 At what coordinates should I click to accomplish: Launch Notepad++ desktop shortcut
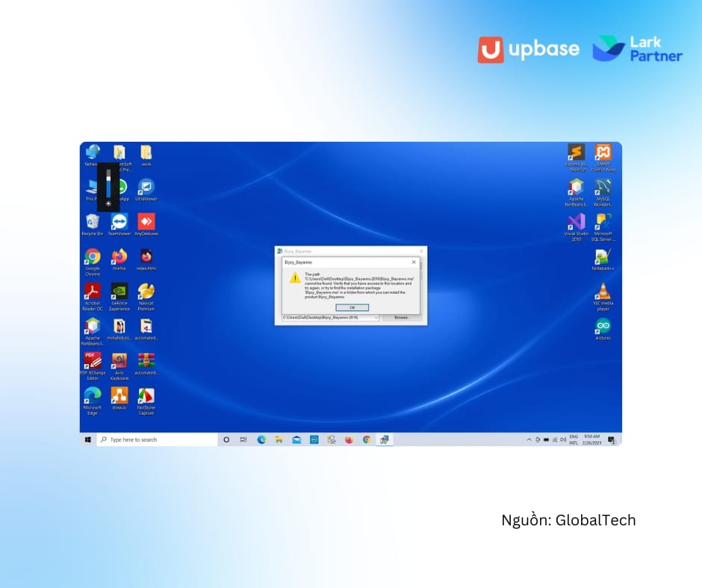(x=603, y=260)
